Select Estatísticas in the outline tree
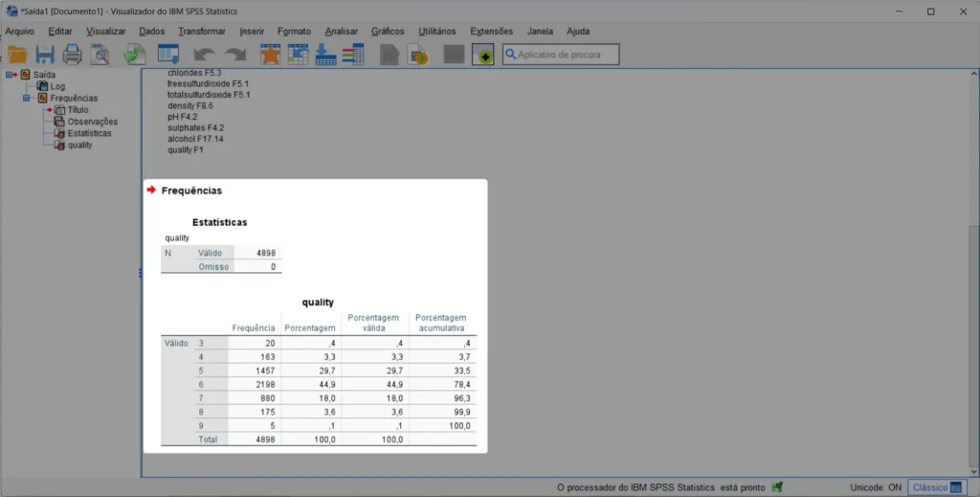The image size is (980, 497). coord(89,133)
